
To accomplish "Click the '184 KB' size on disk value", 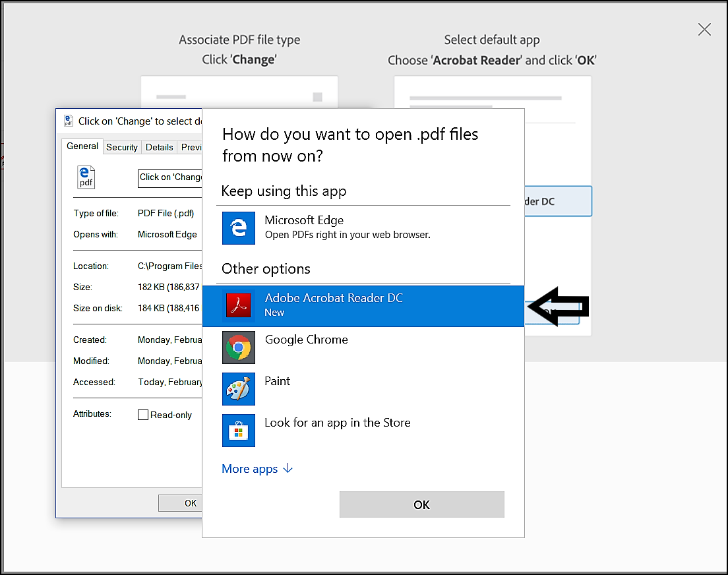I will click(169, 308).
